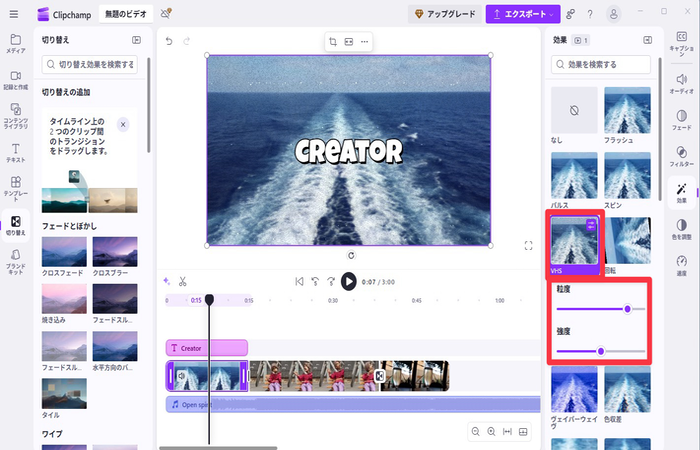Switch to the オーディオ (Audio) tab
Image resolution: width=700 pixels, height=450 pixels.
pyautogui.click(x=681, y=84)
